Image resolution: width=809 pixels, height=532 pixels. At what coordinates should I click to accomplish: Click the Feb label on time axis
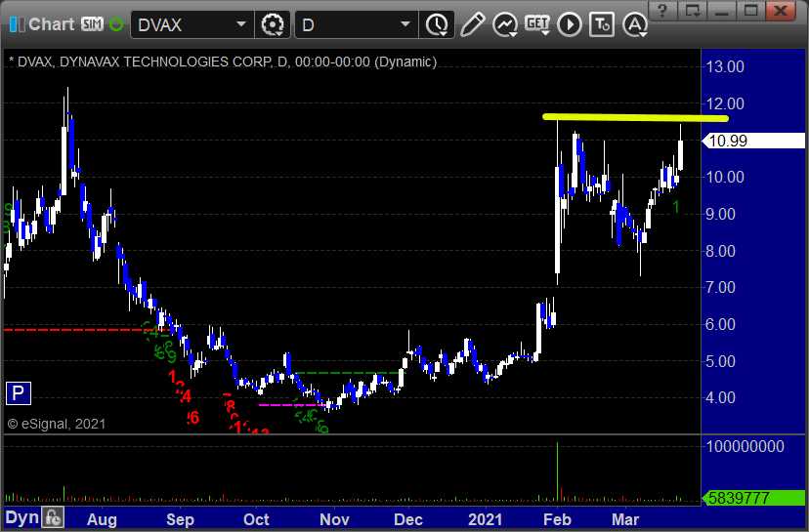[x=557, y=519]
